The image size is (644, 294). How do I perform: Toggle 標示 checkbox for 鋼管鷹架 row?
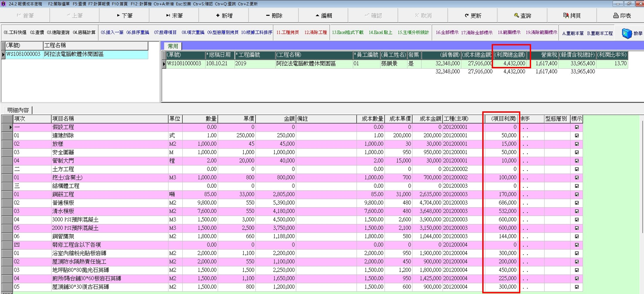[x=577, y=237]
